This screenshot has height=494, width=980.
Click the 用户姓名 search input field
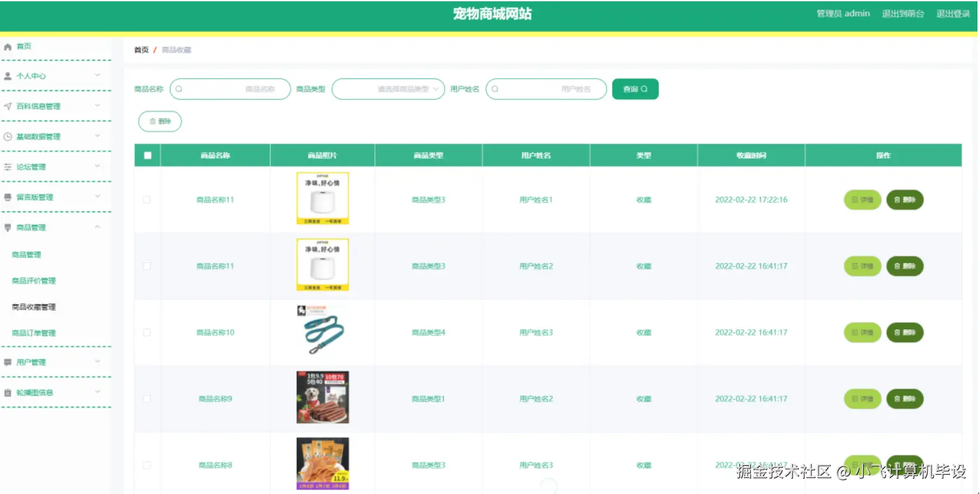point(546,89)
